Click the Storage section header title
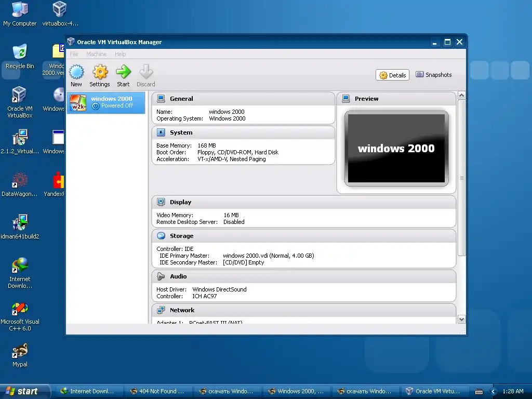 tap(181, 236)
